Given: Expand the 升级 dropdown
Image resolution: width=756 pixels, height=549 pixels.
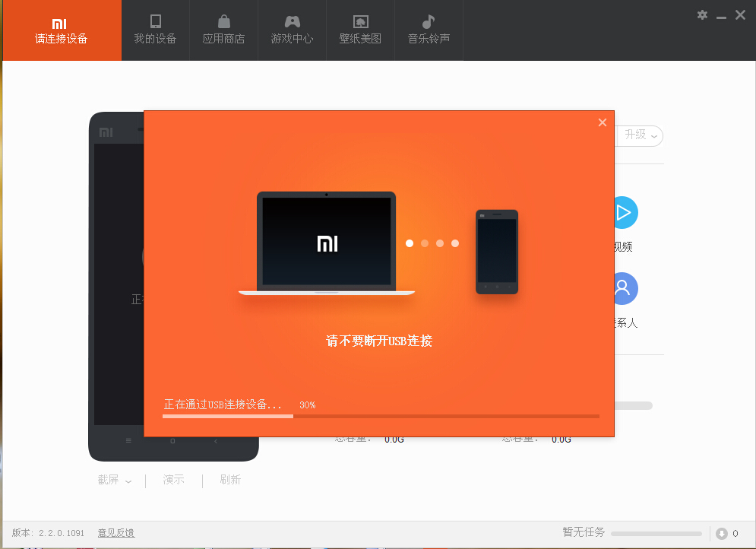Looking at the screenshot, I should 641,135.
